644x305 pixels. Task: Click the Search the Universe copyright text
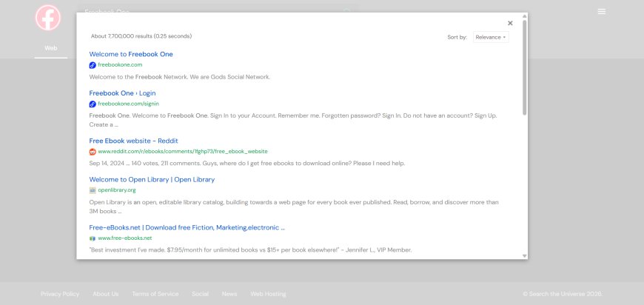[563, 294]
